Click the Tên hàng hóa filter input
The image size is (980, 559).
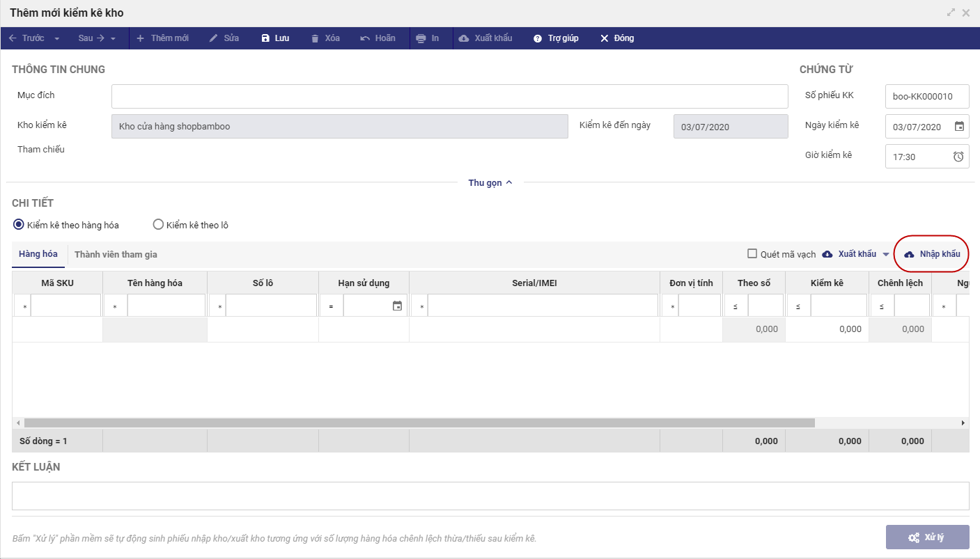pyautogui.click(x=166, y=306)
